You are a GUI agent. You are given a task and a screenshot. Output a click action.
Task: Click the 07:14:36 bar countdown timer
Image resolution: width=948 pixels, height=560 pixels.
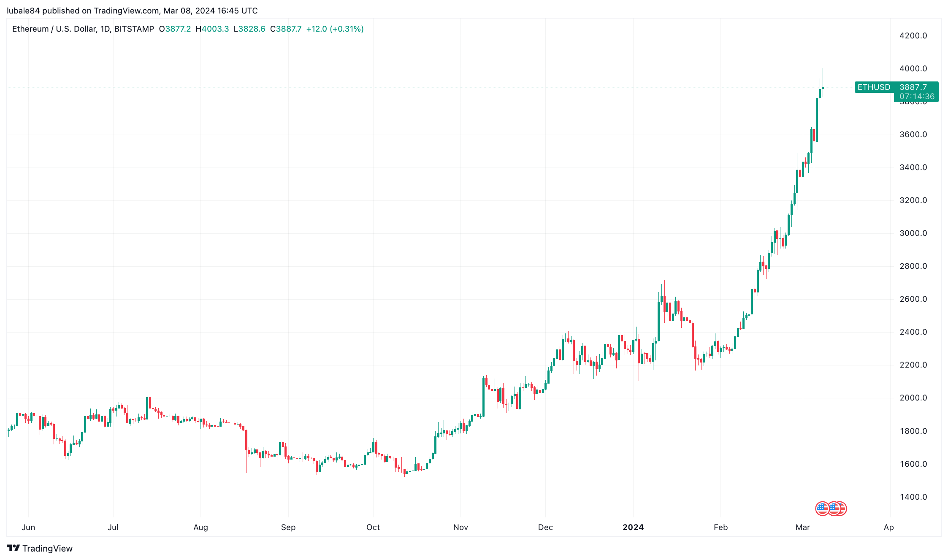[x=917, y=97]
